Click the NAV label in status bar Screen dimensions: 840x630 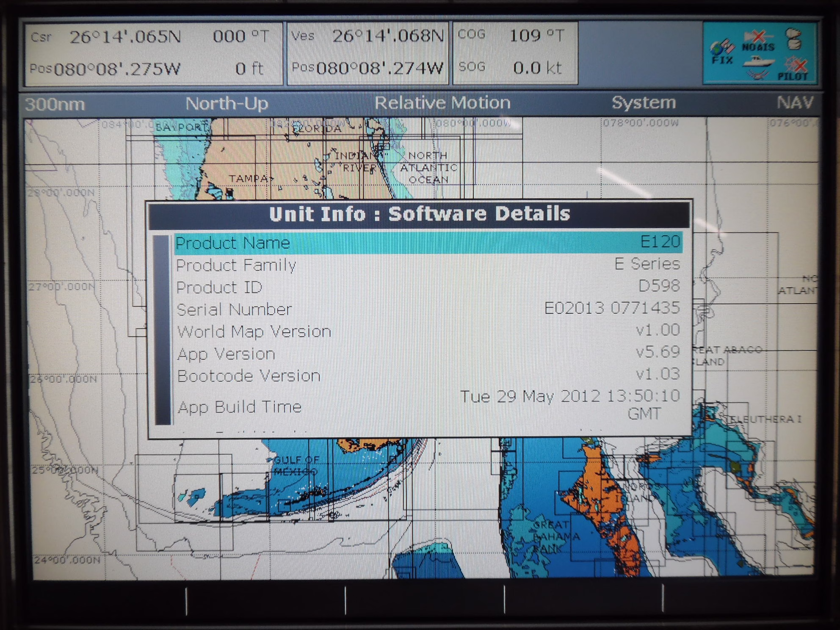pyautogui.click(x=795, y=103)
